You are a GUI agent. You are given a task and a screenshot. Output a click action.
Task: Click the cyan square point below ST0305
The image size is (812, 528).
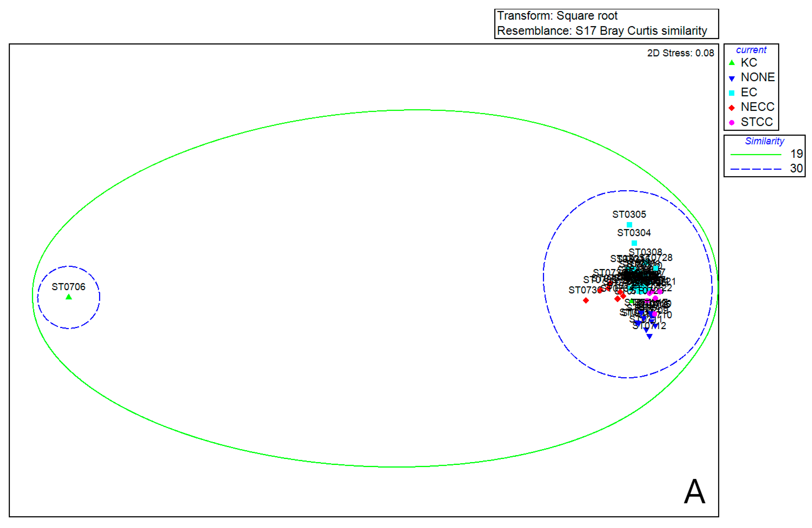pyautogui.click(x=629, y=225)
